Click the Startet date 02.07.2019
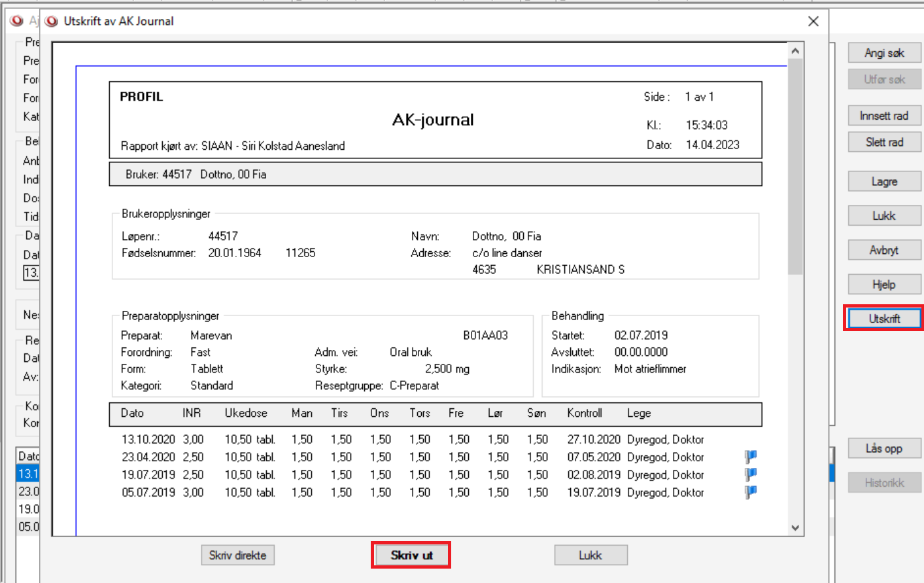 [x=641, y=336]
